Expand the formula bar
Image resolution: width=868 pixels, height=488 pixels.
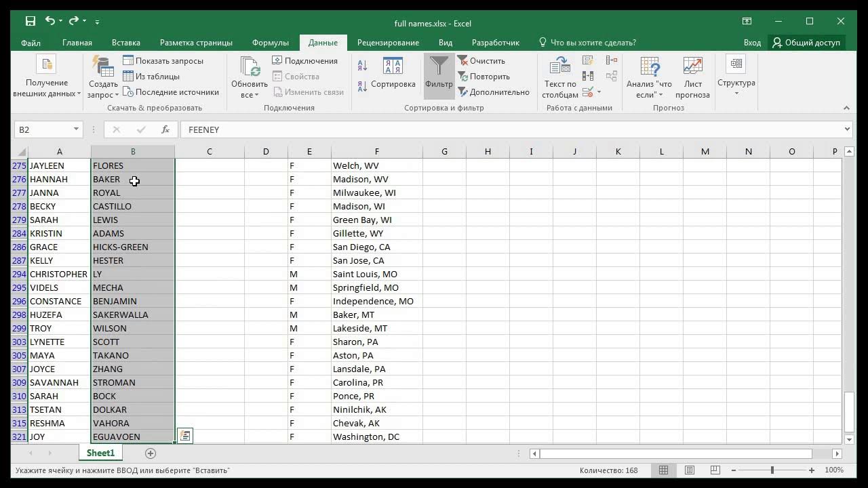pos(848,129)
